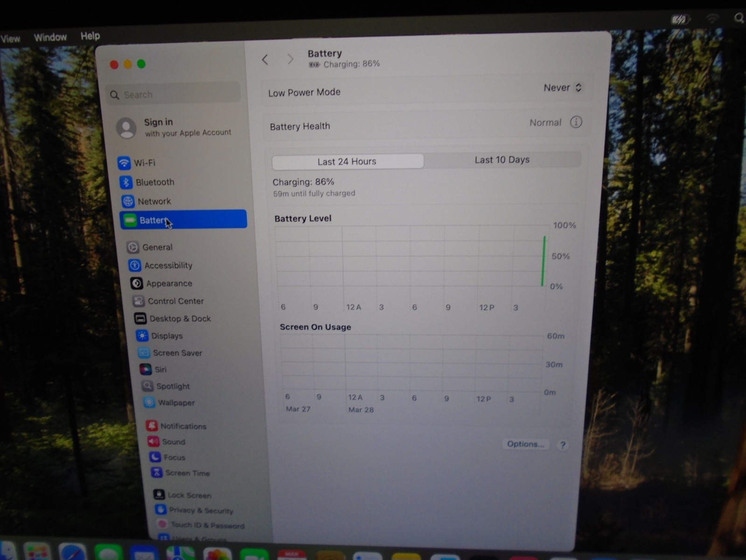Screen dimensions: 746x560
Task: Click the battery status icon in menu bar
Action: pyautogui.click(x=680, y=19)
